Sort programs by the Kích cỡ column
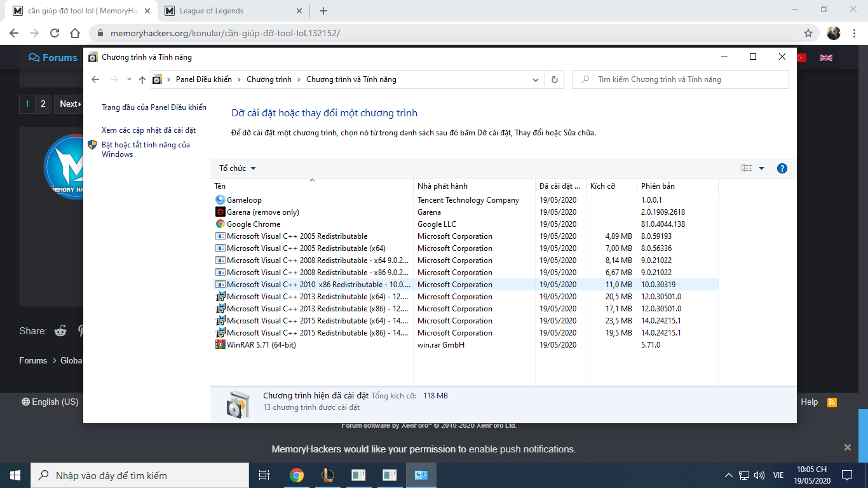Screen dimensions: 868x488 (611, 186)
